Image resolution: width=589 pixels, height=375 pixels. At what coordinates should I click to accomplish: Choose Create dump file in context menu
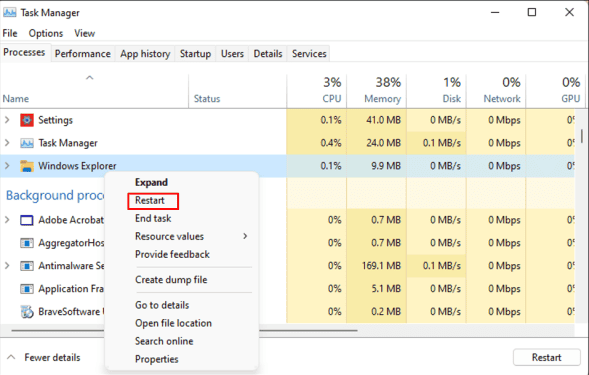tap(171, 280)
